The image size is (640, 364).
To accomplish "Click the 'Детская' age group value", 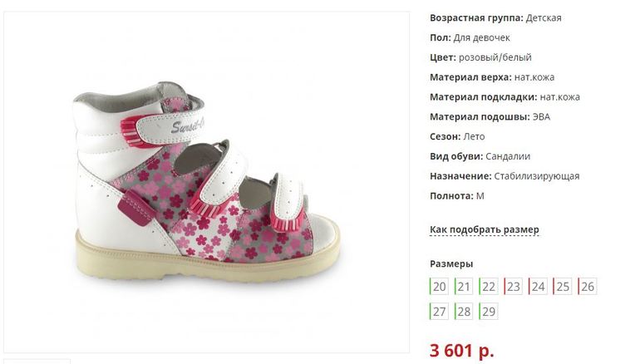I will (x=544, y=18).
